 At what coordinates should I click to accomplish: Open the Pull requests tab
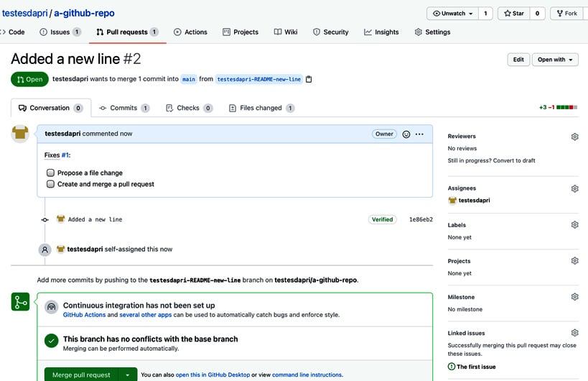(127, 32)
